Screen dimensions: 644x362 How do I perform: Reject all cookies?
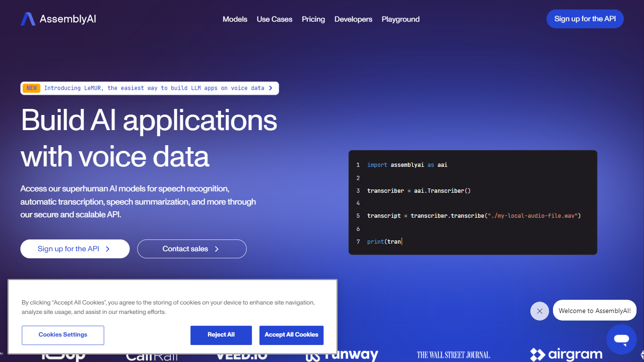pyautogui.click(x=221, y=335)
